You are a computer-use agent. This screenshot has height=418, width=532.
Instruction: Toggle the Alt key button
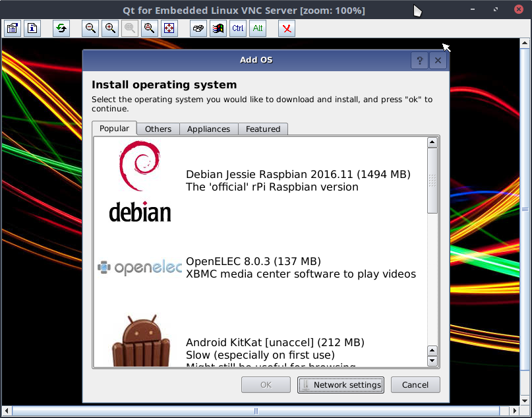(258, 28)
